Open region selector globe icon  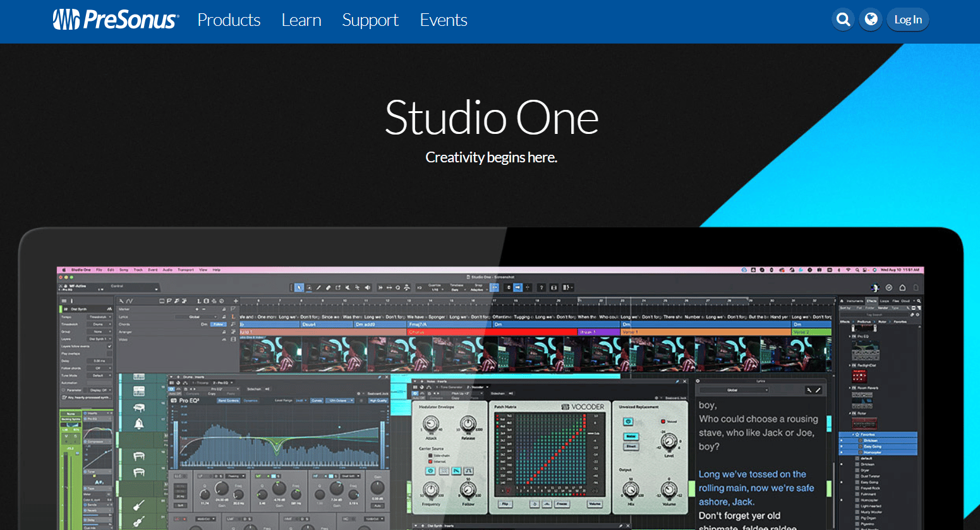871,20
